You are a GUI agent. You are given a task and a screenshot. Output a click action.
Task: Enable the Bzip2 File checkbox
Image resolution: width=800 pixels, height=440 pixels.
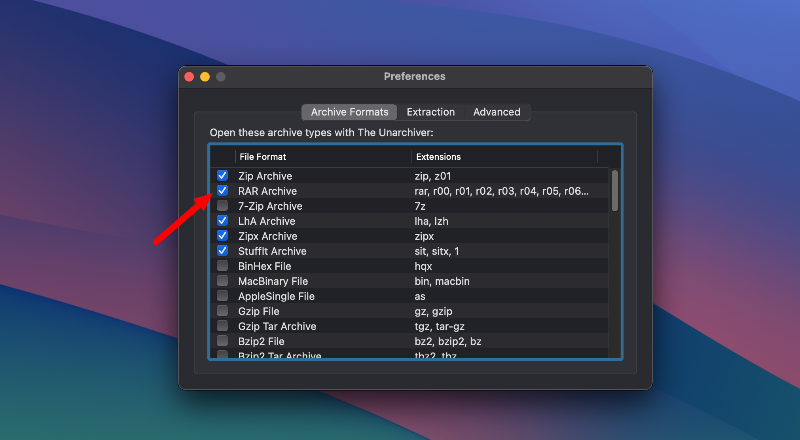222,341
